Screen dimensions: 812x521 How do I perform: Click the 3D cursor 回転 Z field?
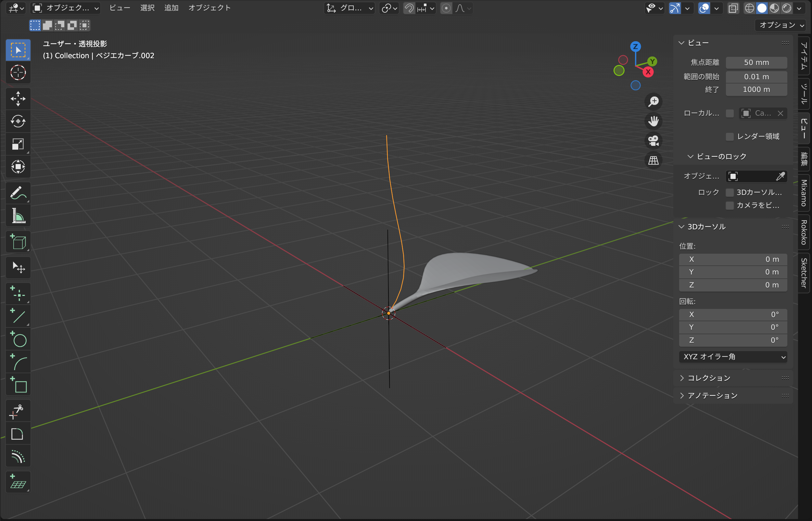pos(733,340)
